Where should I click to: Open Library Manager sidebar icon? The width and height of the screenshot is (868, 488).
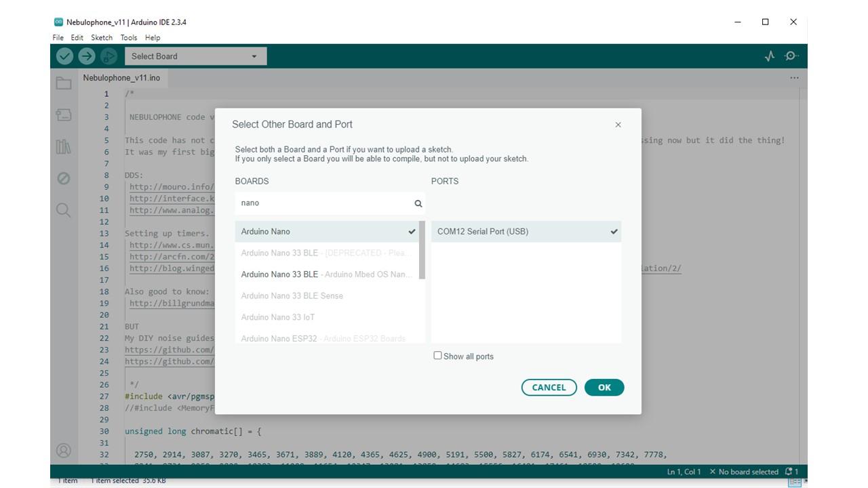click(x=64, y=146)
